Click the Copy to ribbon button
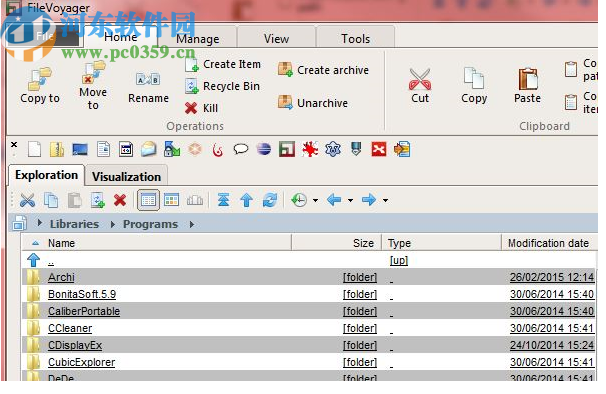The image size is (606, 394). pyautogui.click(x=40, y=86)
